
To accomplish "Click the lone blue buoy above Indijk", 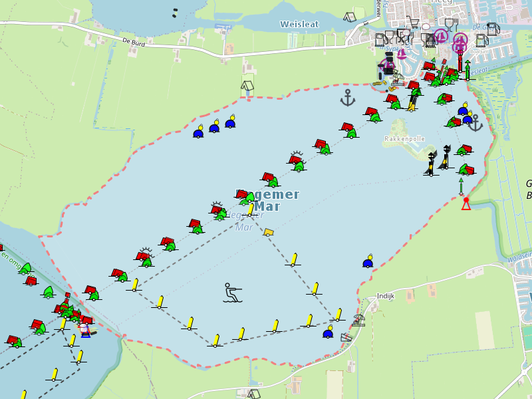I will 368,261.
